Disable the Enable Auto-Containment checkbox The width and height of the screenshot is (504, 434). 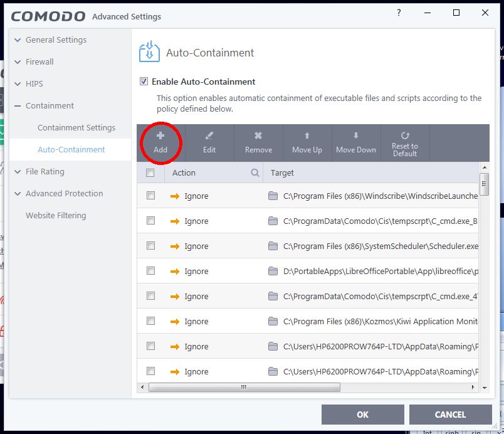144,82
